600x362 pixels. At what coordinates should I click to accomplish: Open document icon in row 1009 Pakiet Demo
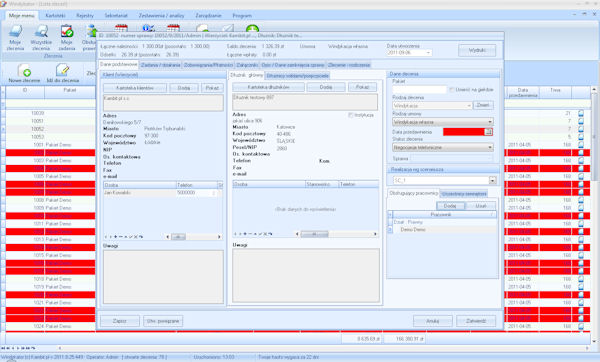581,208
